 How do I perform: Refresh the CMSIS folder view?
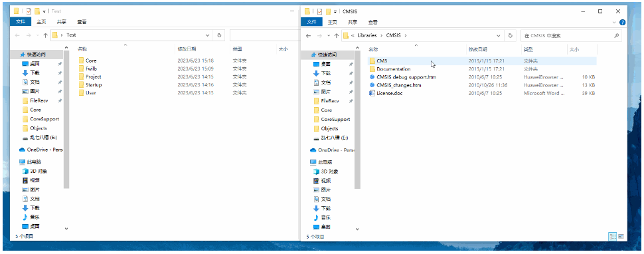pos(511,35)
